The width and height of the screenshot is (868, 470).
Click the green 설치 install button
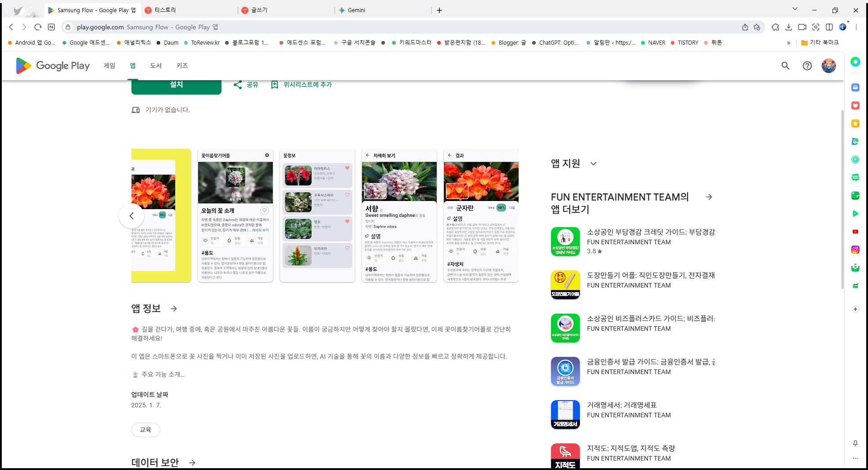(x=176, y=84)
